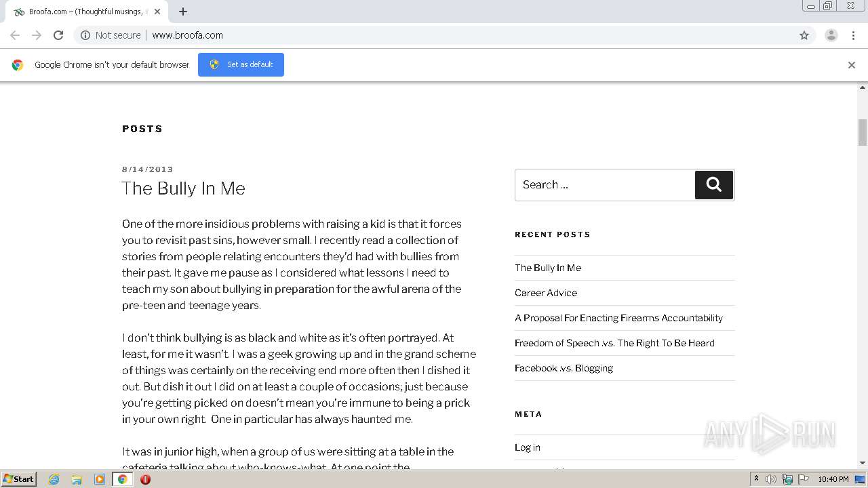Viewport: 868px width, 488px height.
Task: Open a new tab with plus icon
Action: pyautogui.click(x=183, y=12)
